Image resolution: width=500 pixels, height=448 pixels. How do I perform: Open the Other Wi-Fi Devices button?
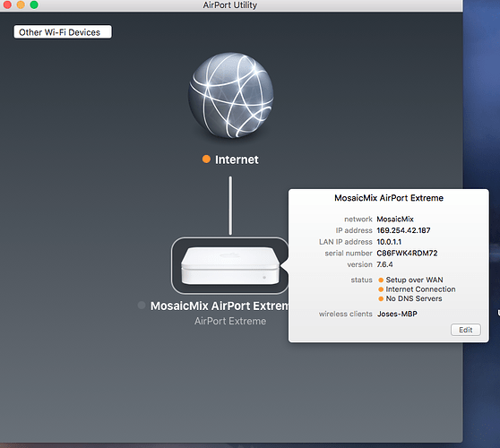point(63,32)
